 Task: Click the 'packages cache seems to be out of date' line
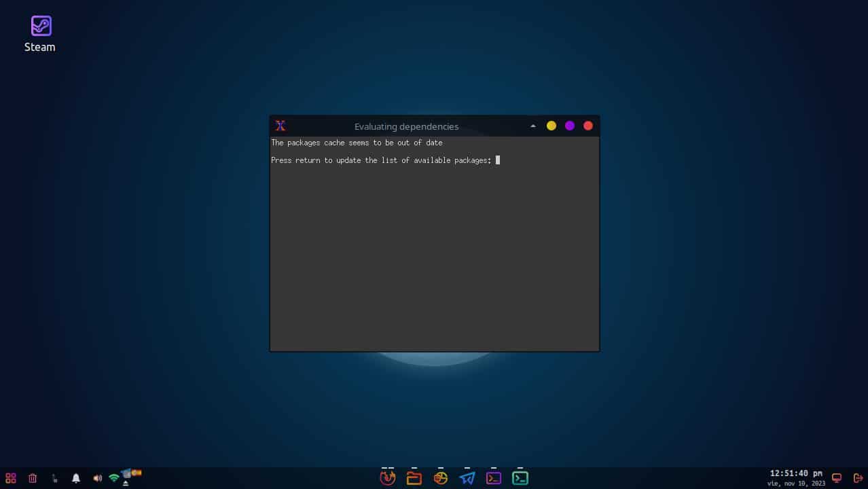[357, 143]
